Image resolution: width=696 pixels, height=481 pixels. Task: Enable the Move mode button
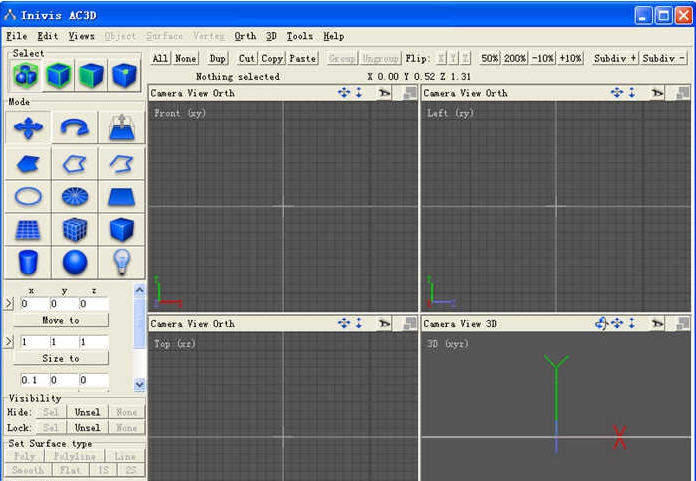(28, 128)
